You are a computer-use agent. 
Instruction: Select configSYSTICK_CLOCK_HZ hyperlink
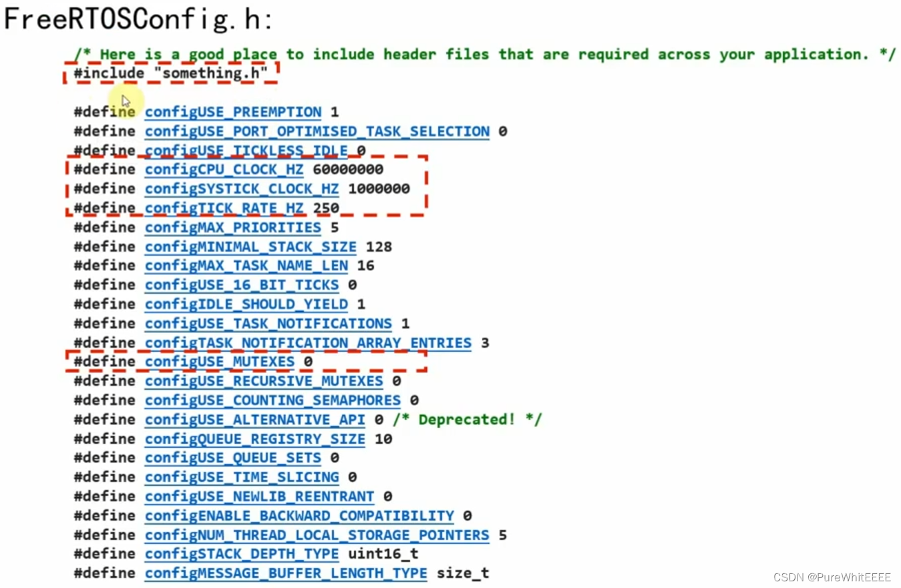242,189
